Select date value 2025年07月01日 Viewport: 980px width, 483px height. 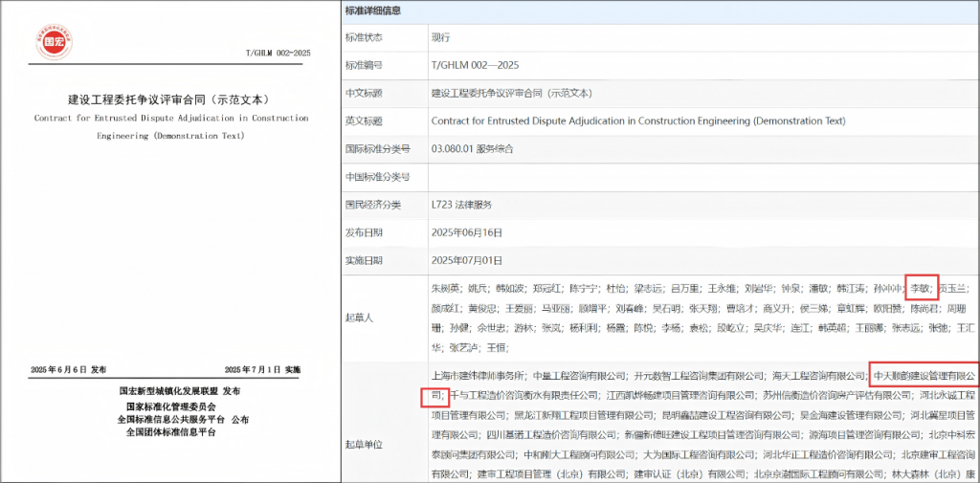(x=467, y=260)
